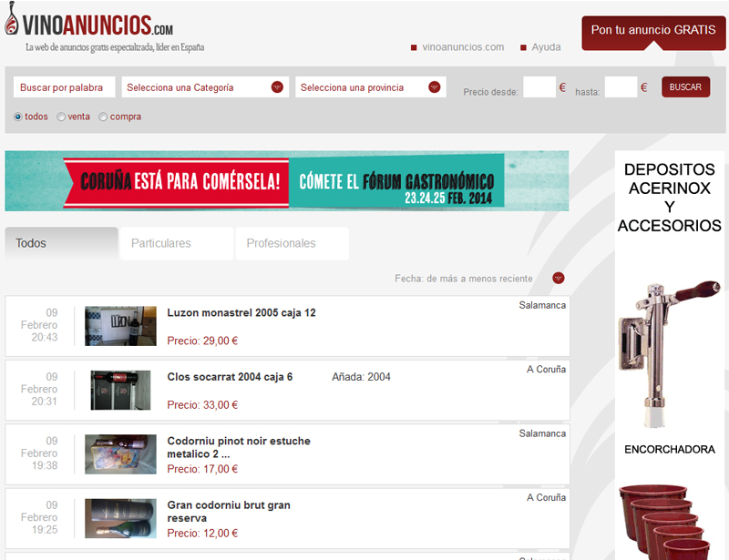
Task: Click 09 Febrero 19:38 date
Action: [39, 453]
